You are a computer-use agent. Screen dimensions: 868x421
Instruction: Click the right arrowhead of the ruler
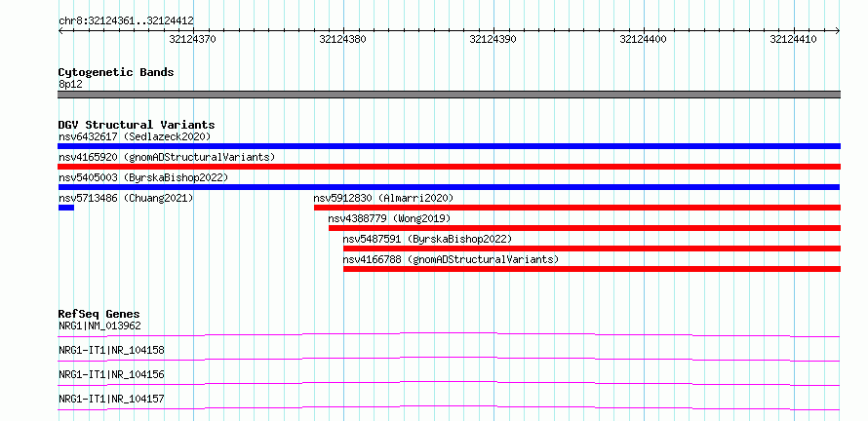click(x=838, y=30)
